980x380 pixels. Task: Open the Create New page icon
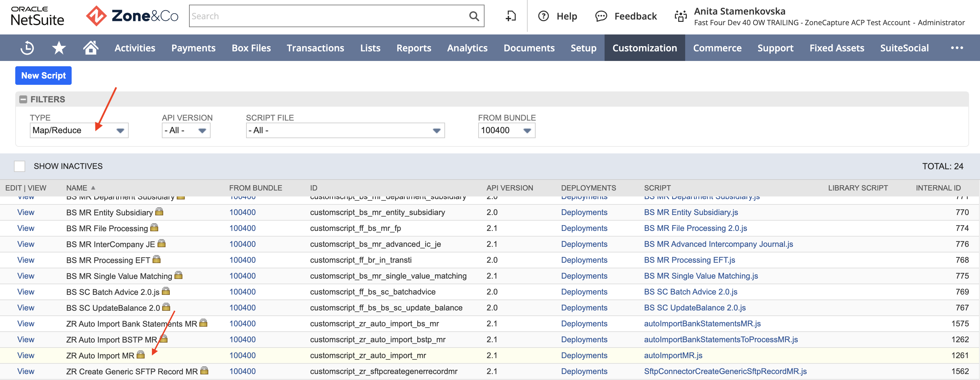tap(510, 16)
